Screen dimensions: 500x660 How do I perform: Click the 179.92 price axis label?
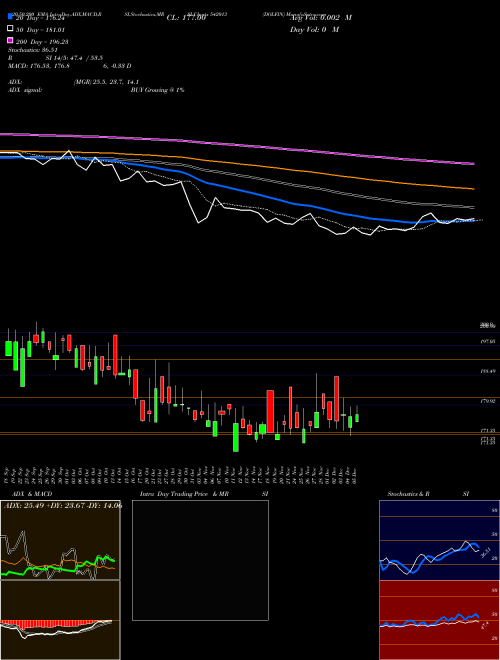488,401
